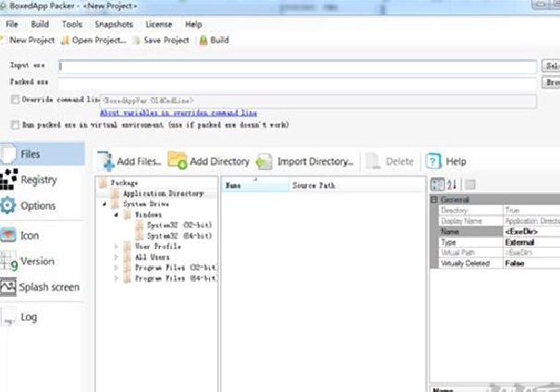Open the Build menu
Image resolution: width=560 pixels, height=392 pixels.
coord(40,24)
